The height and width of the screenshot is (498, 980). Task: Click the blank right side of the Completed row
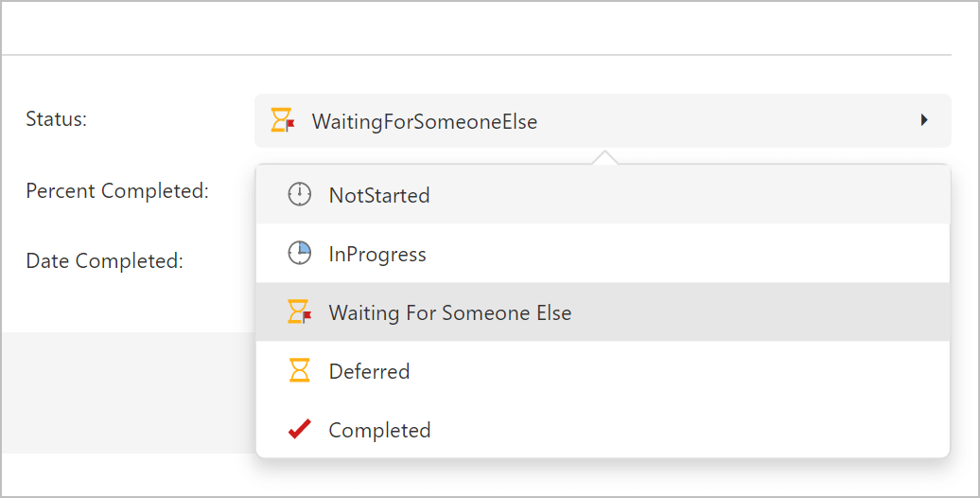click(757, 431)
